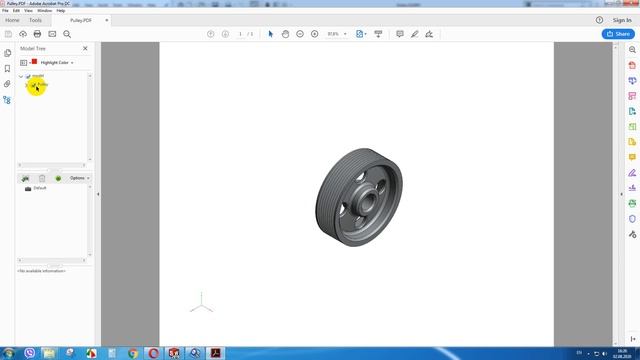This screenshot has height=360, width=640.
Task: Open the Sign document tool
Action: [429, 34]
